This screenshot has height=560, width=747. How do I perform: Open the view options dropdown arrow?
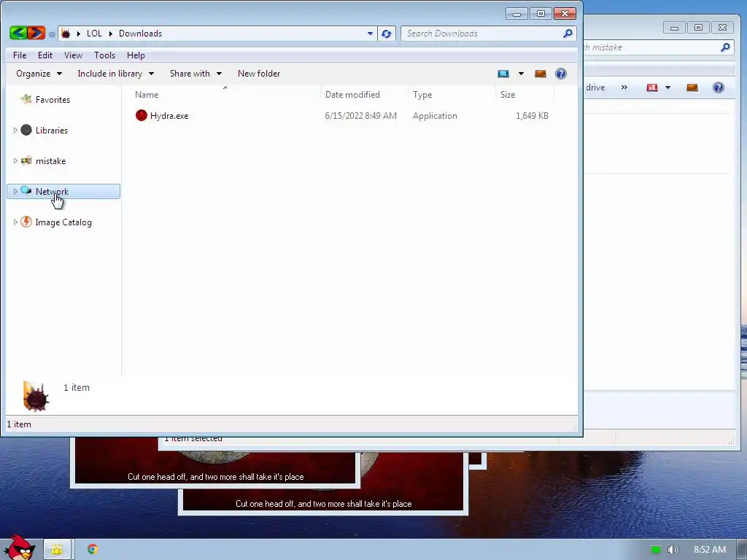(x=521, y=74)
